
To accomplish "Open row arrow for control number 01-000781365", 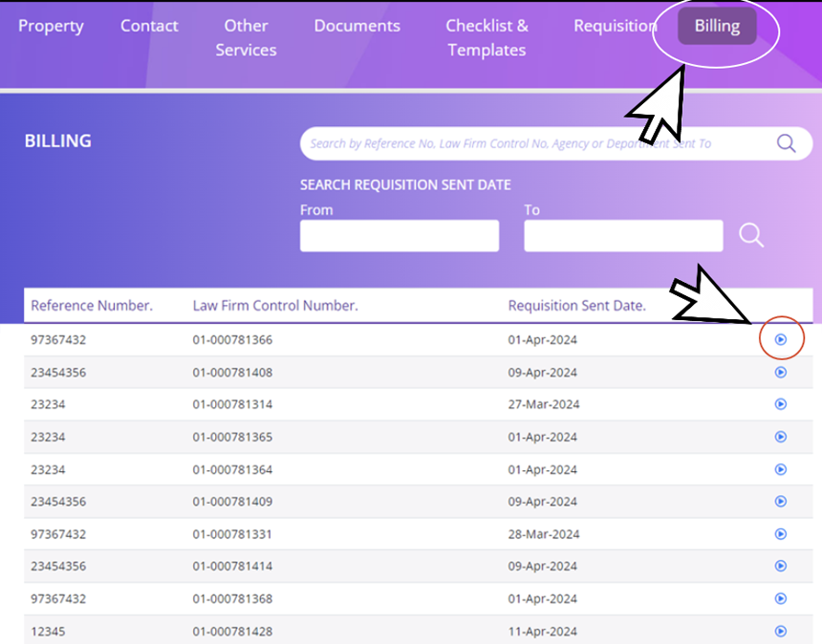I will pyautogui.click(x=780, y=437).
